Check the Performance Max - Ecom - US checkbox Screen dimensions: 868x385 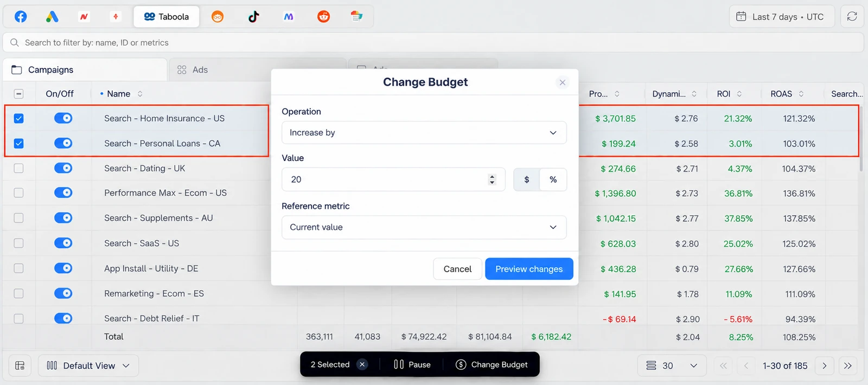[x=18, y=193]
